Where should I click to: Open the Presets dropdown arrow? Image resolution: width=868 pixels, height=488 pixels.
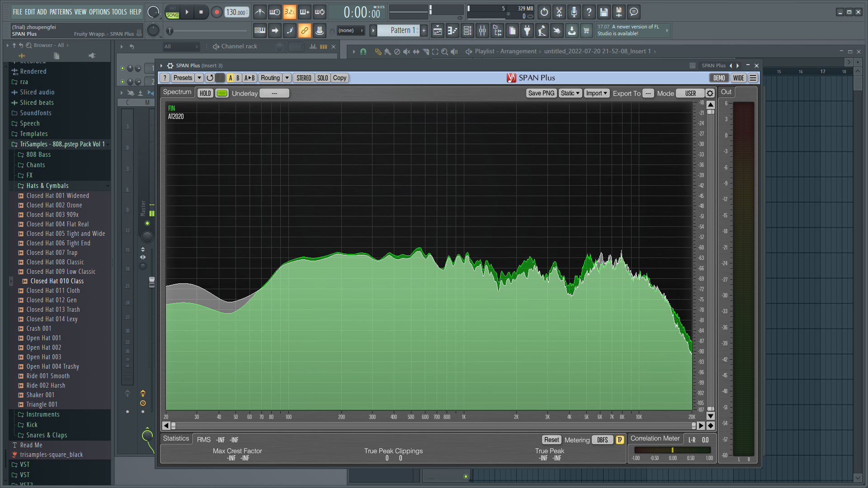click(x=199, y=78)
